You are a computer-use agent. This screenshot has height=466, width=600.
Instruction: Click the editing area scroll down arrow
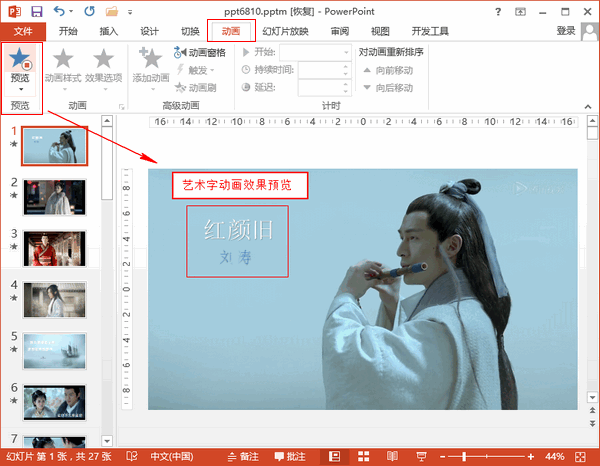tap(592, 398)
